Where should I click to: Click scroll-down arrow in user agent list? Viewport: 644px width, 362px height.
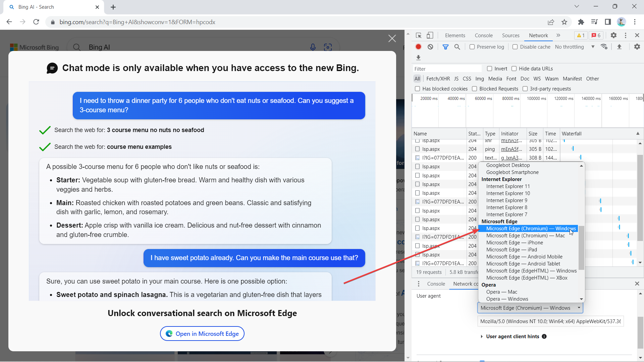581,299
